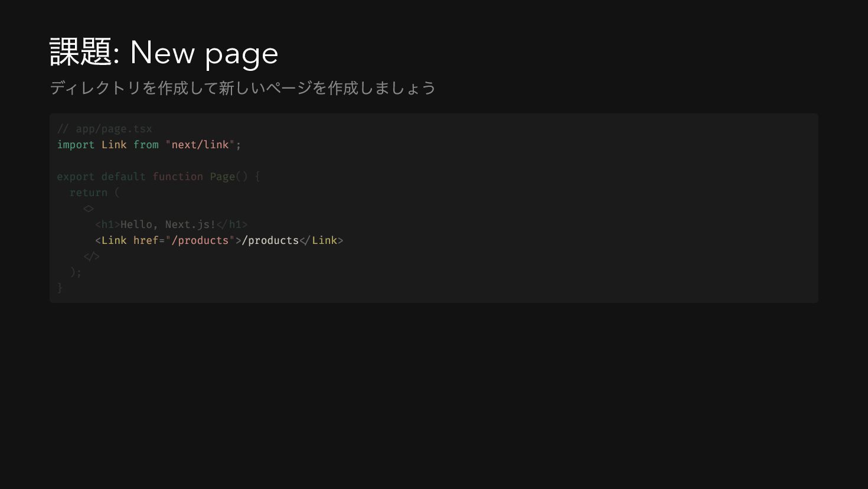This screenshot has height=489, width=868.
Task: Click the Japanese subtitle under the title
Action: [243, 88]
